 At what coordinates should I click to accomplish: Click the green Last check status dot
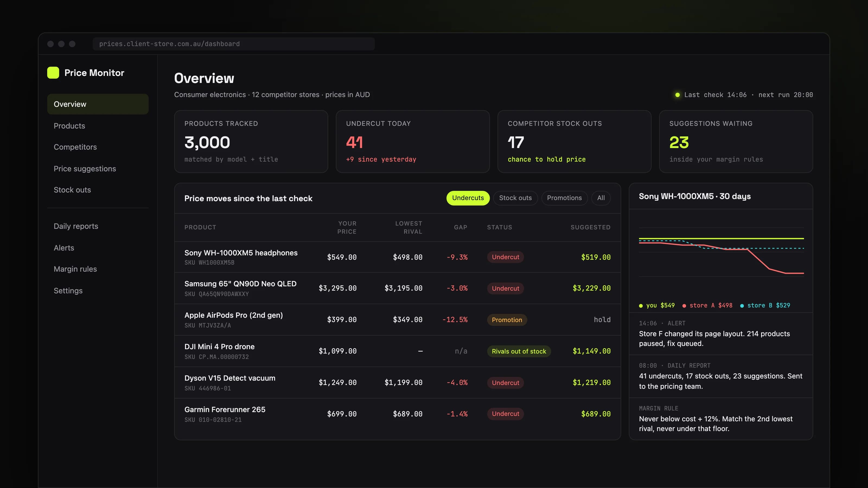tap(677, 95)
